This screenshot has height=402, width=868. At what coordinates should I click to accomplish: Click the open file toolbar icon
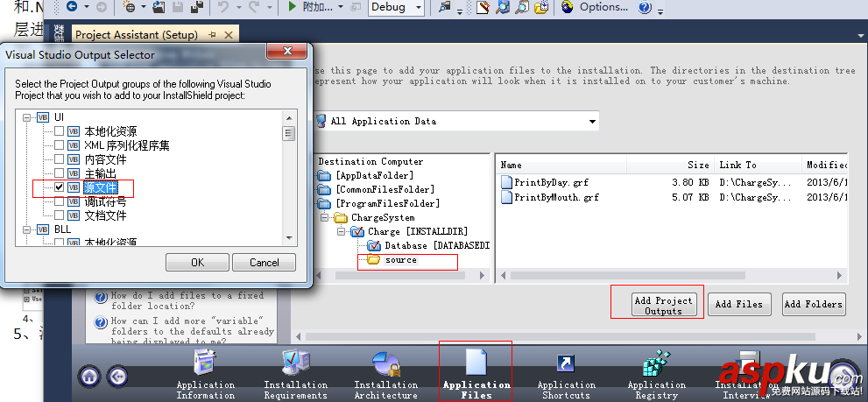pyautogui.click(x=159, y=7)
